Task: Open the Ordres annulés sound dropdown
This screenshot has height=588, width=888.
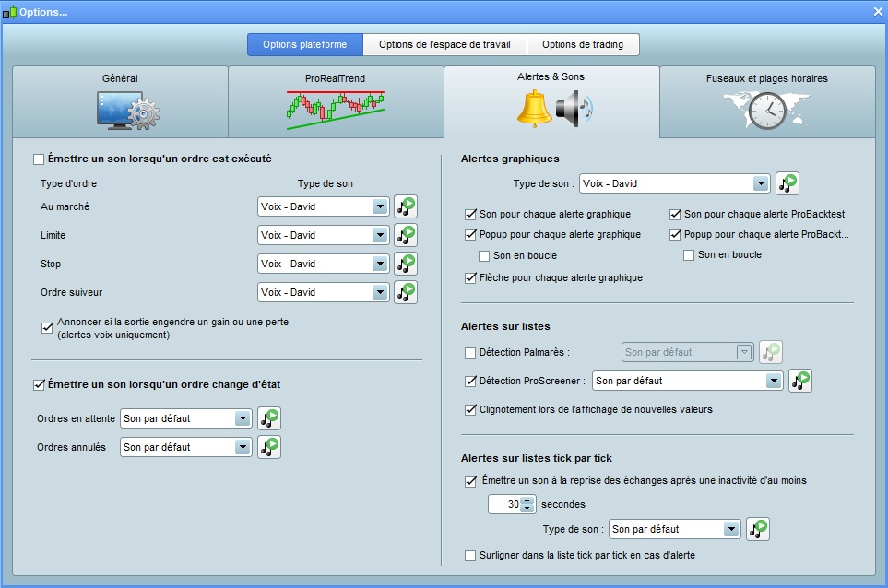Action: click(185, 447)
